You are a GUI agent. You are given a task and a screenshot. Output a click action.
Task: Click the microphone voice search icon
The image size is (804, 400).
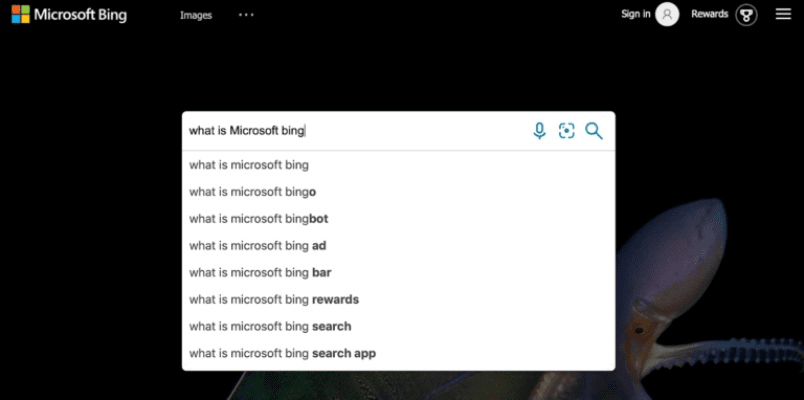coord(539,131)
